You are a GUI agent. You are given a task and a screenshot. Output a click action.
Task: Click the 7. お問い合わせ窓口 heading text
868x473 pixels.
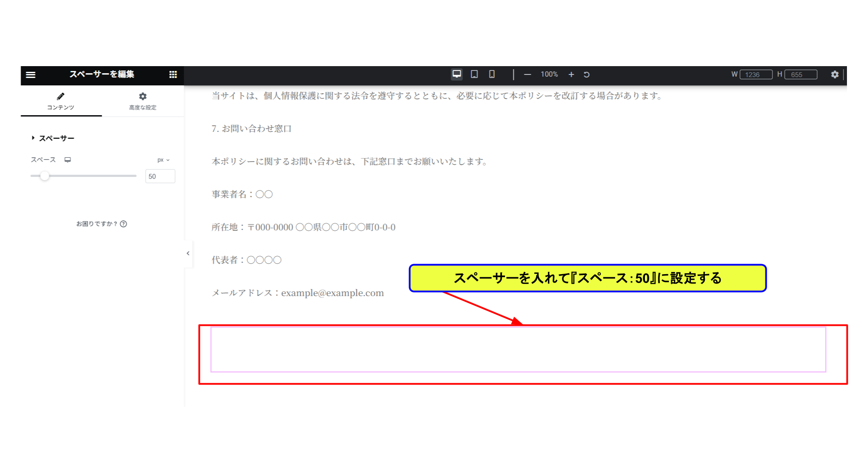tap(252, 129)
